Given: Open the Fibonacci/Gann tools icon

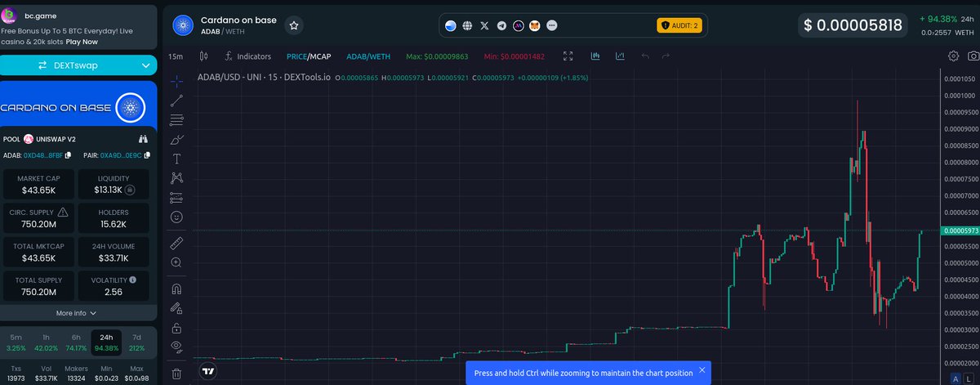Looking at the screenshot, I should tap(176, 119).
